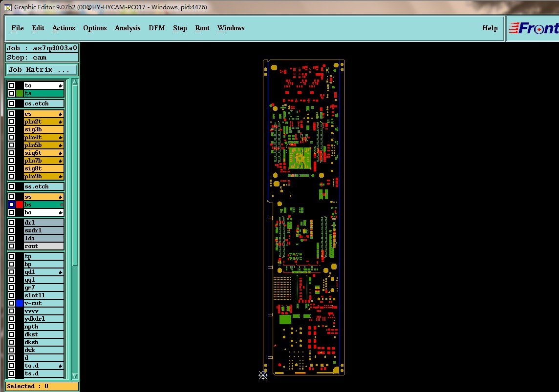Click the blue color swatch of v-cut
559x392 pixels.
[x=19, y=303]
